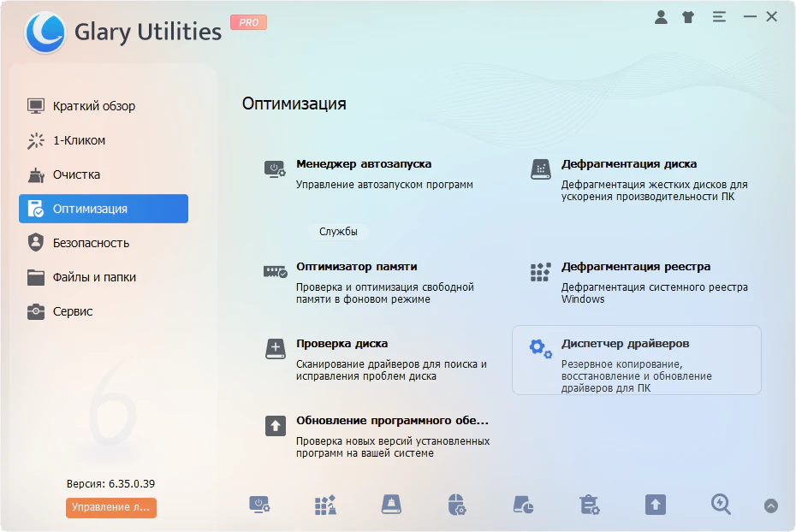The image size is (796, 532).
Task: Click the Glary Utilities logo
Action: (x=45, y=33)
